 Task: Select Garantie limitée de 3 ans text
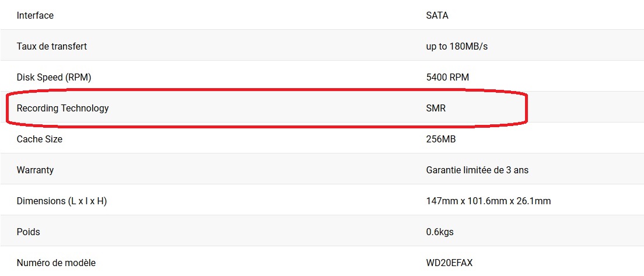[477, 170]
